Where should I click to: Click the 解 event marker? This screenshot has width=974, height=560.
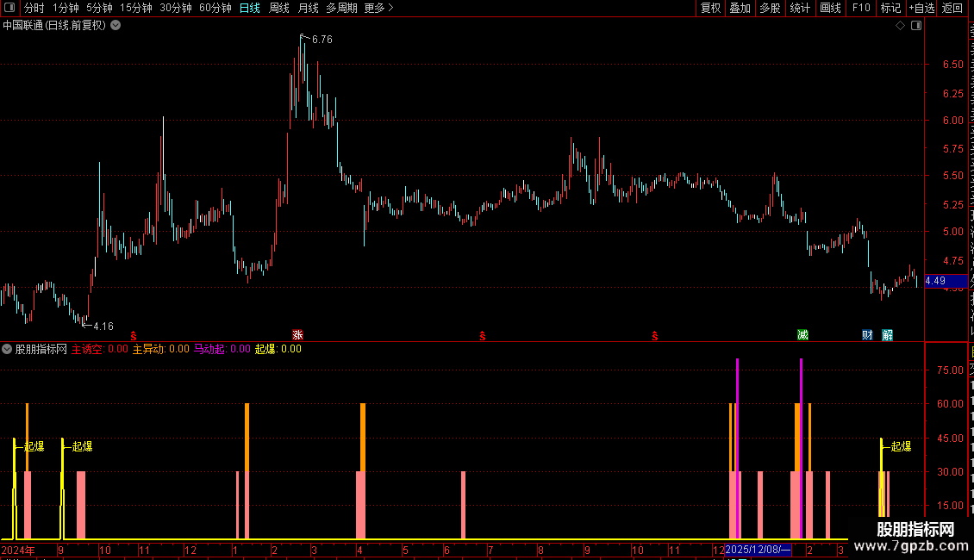pos(888,335)
